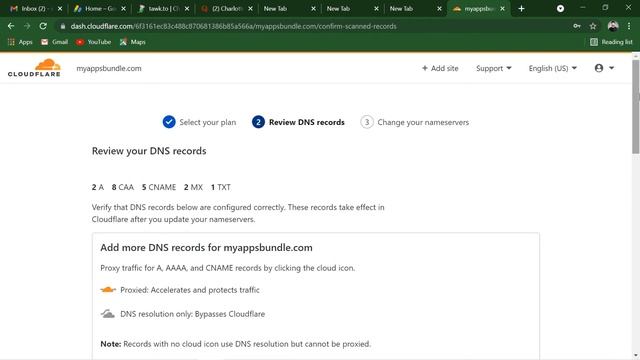Click step 3 Change your nameservers
Screen dimensions: 640x360
click(415, 122)
